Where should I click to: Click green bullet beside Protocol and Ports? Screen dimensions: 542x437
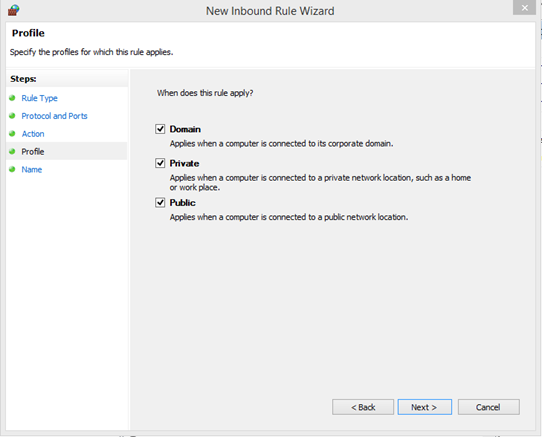[x=12, y=115]
